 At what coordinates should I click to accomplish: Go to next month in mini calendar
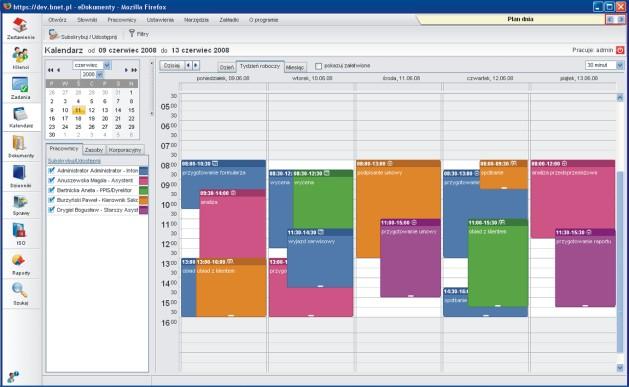[x=126, y=70]
